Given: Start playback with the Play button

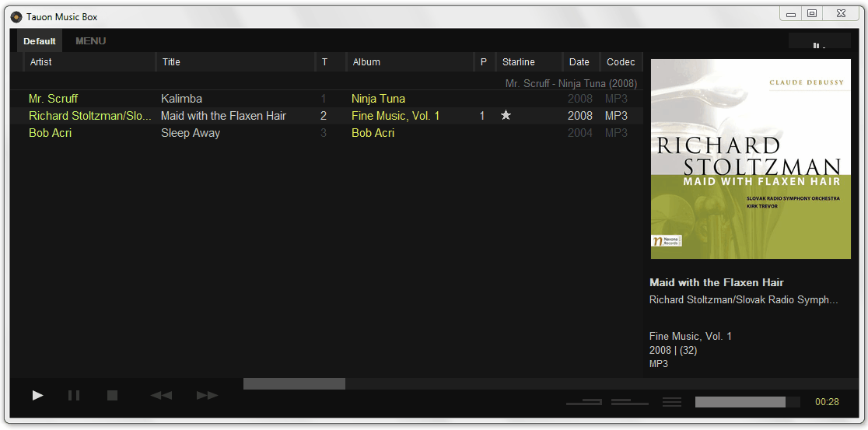Looking at the screenshot, I should point(37,395).
